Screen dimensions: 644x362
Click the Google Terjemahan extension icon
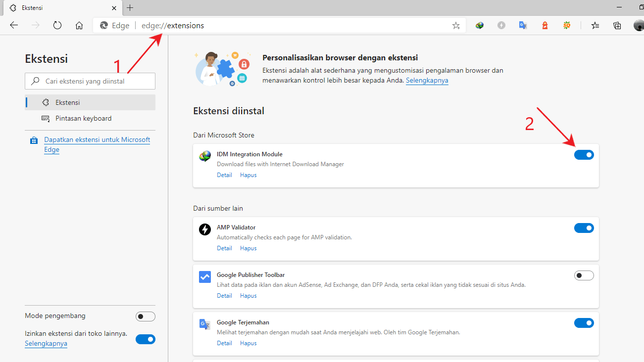205,324
